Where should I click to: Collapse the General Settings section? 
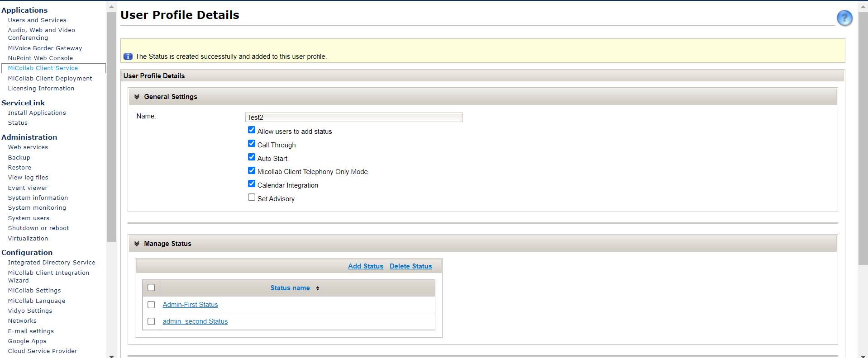coord(137,97)
